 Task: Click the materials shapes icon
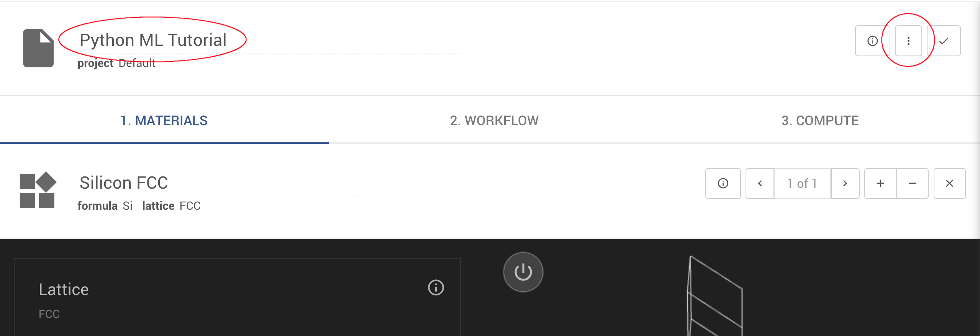38,190
